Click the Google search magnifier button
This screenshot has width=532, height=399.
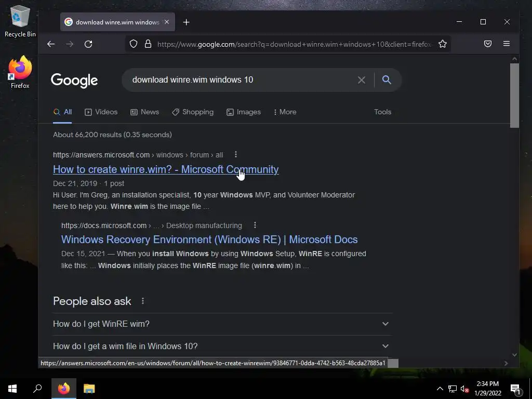387,79
